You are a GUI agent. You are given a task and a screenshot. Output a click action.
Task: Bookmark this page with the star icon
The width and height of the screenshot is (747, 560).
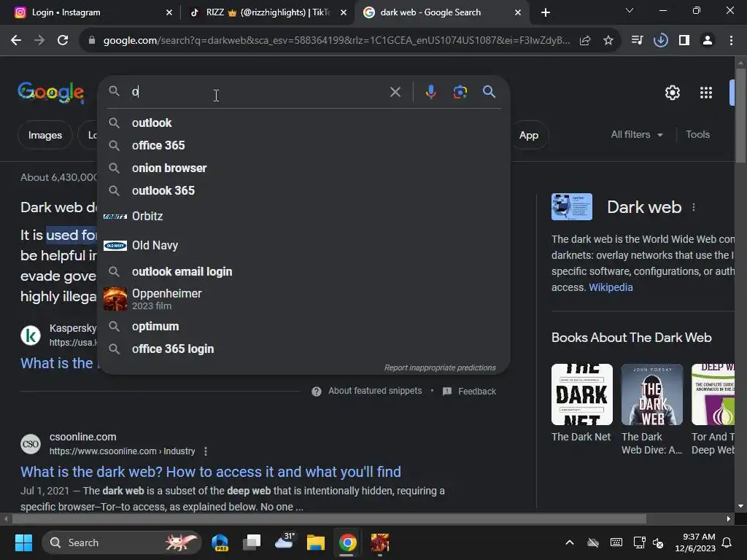click(x=608, y=41)
